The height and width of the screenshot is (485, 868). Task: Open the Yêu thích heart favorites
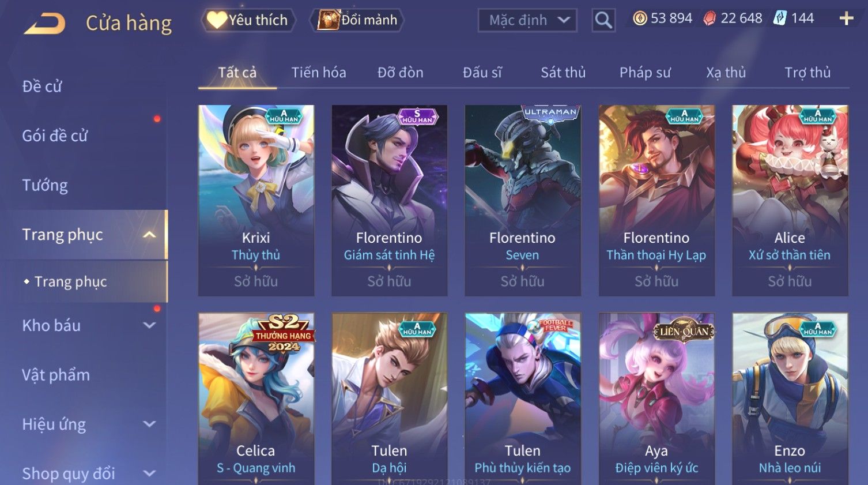pyautogui.click(x=217, y=20)
